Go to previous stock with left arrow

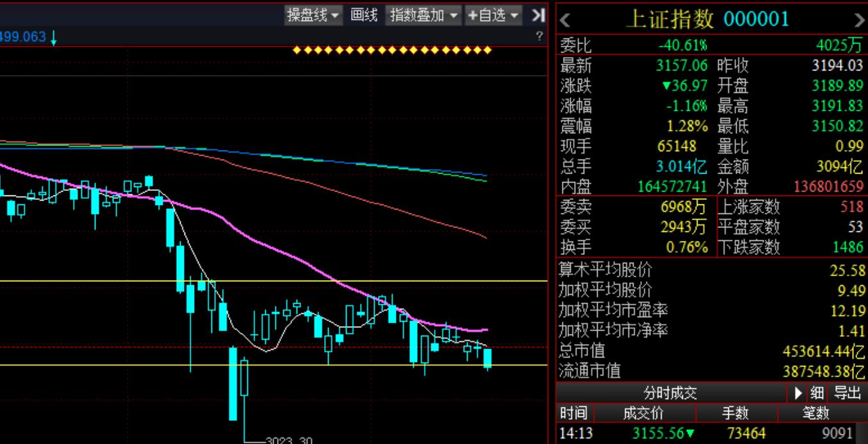tap(565, 20)
